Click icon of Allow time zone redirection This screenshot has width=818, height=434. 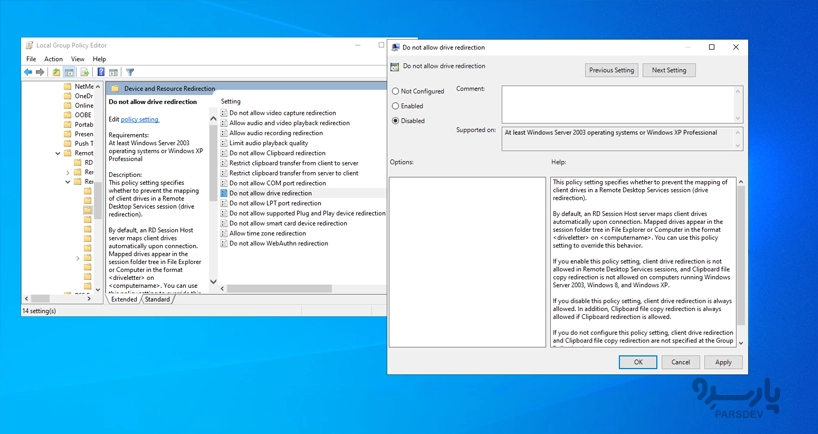224,233
